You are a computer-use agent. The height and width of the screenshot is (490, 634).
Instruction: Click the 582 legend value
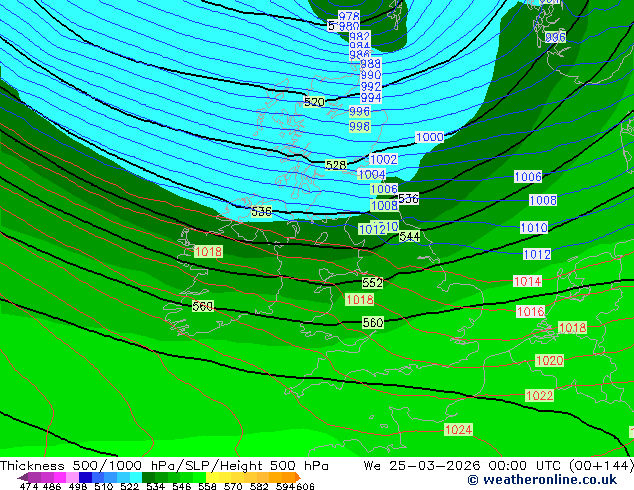259,486
